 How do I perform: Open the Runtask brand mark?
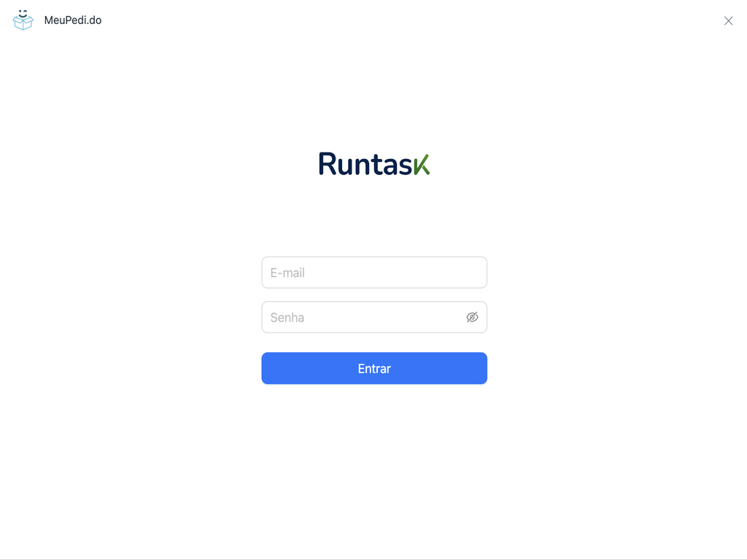(x=373, y=164)
